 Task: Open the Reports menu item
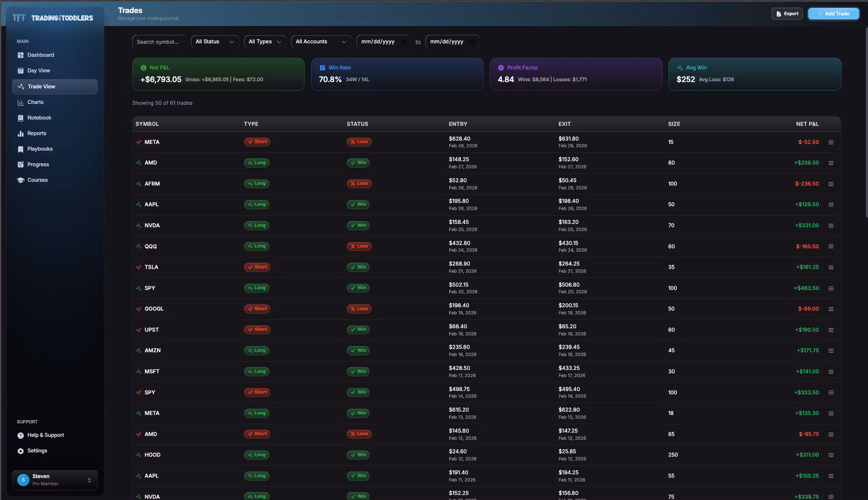[37, 133]
